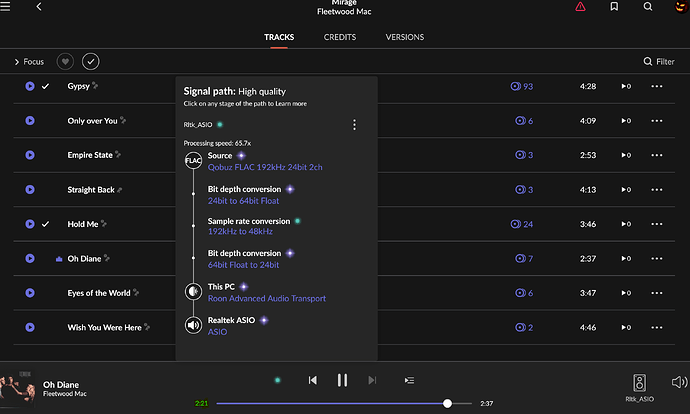Toggle the checkmark on Gypsy row
The width and height of the screenshot is (690, 414).
tap(45, 86)
